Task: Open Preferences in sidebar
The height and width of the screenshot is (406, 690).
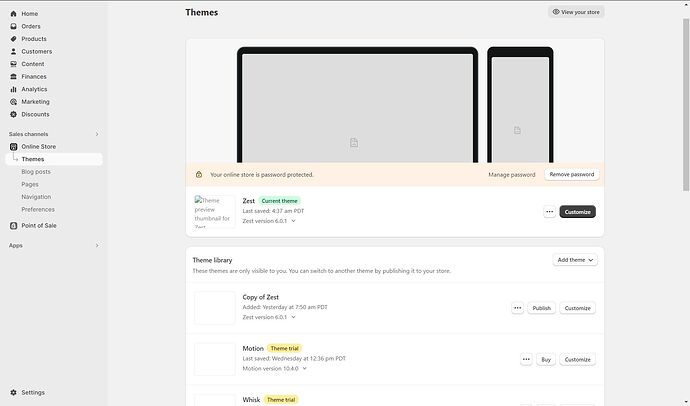Action: coord(38,209)
